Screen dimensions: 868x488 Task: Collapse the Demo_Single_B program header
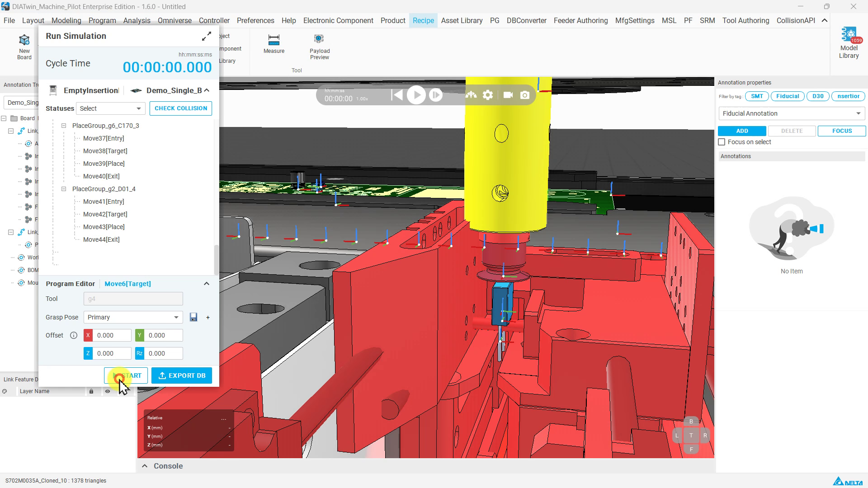207,90
